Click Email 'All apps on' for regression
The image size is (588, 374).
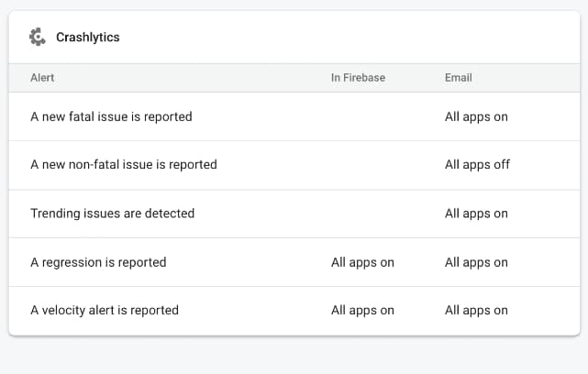(476, 262)
